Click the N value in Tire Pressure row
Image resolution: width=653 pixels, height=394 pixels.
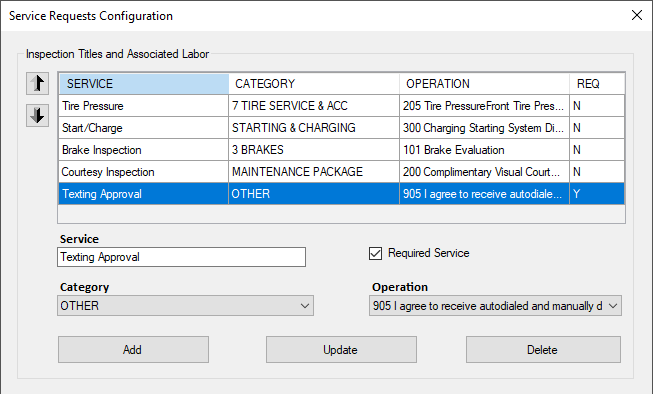597,106
